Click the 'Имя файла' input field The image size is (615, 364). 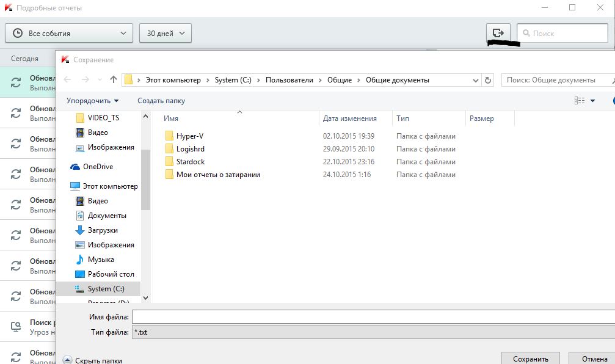[373, 317]
